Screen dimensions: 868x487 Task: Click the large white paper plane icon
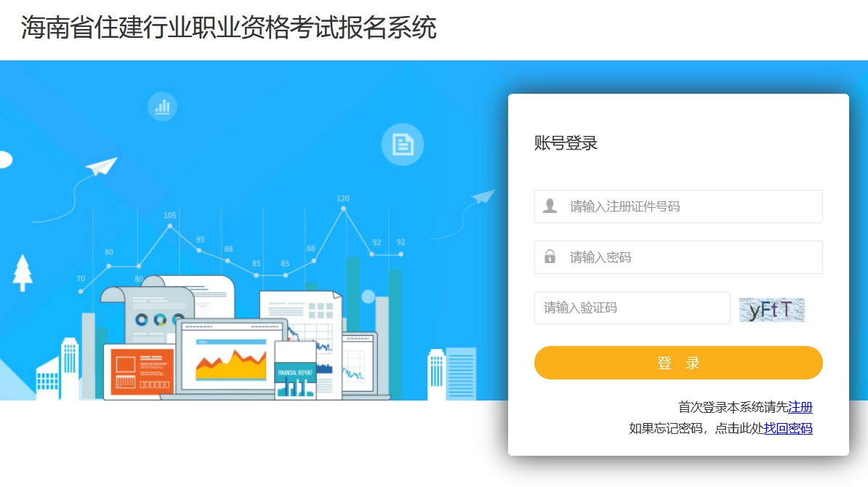pos(101,166)
